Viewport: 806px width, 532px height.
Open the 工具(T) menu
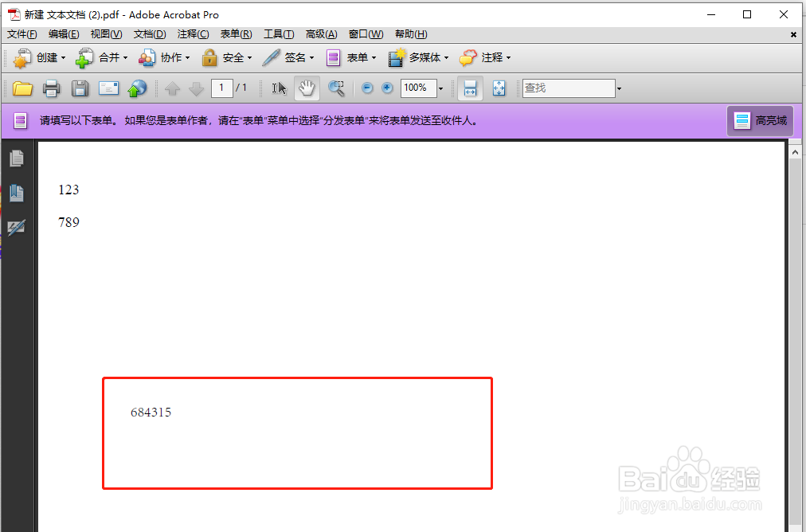tap(279, 34)
